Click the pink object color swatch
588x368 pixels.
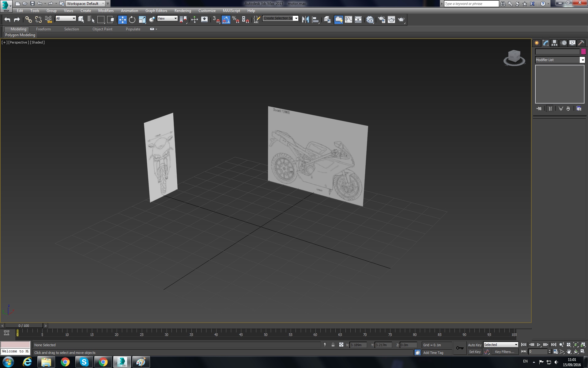(x=583, y=52)
